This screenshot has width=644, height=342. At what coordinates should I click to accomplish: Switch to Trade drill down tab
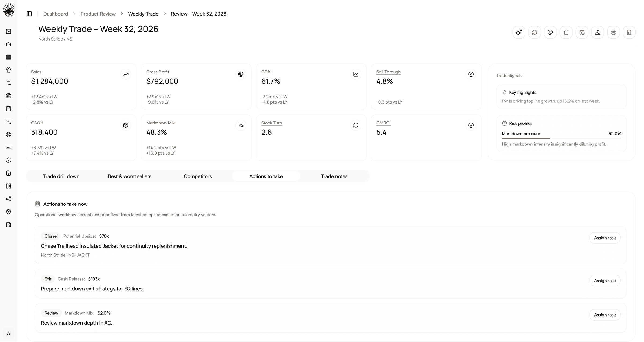coord(61,176)
